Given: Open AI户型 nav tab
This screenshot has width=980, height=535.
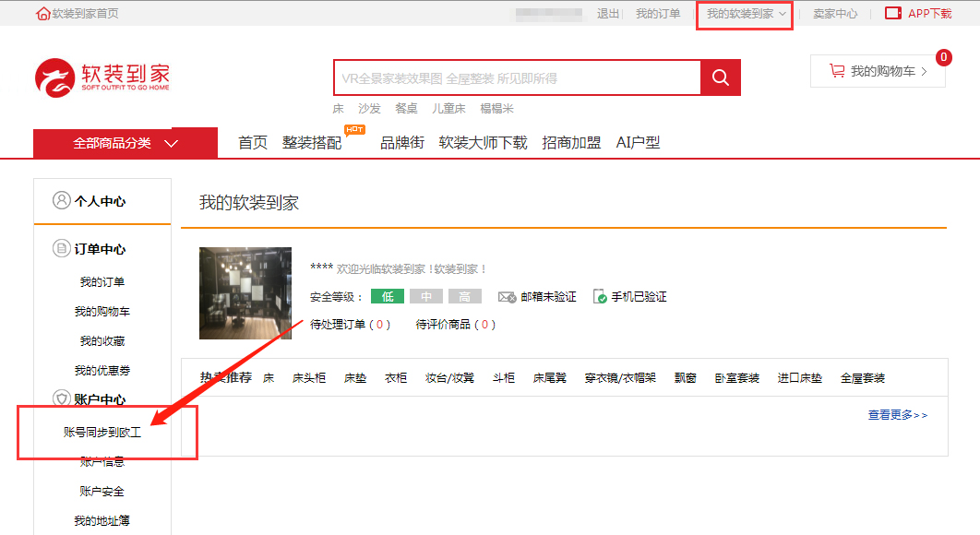Looking at the screenshot, I should [638, 142].
